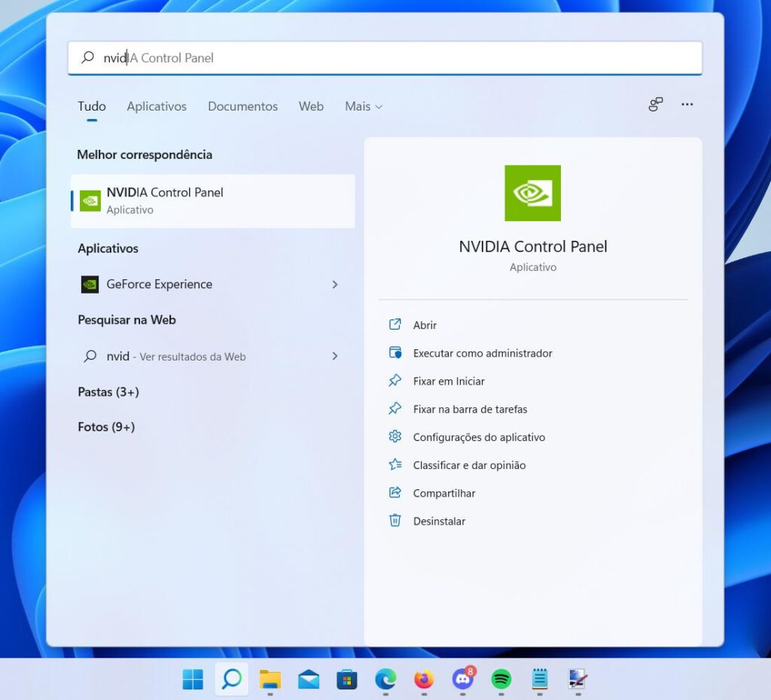Viewport: 771px width, 700px height.
Task: Open the Mail app in taskbar
Action: (308, 679)
